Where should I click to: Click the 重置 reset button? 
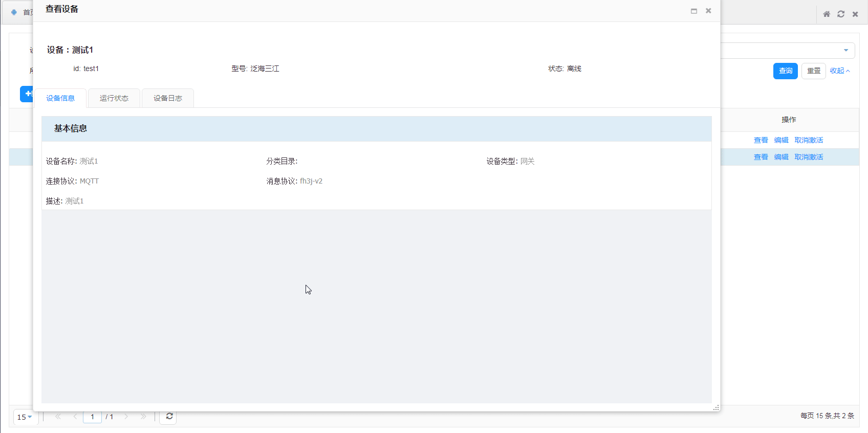coord(813,71)
